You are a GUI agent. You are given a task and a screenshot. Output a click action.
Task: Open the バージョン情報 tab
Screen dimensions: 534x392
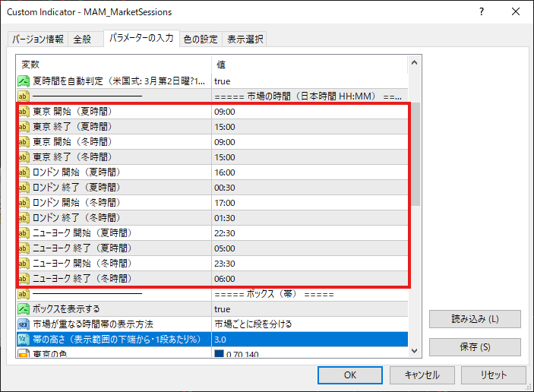coord(38,40)
